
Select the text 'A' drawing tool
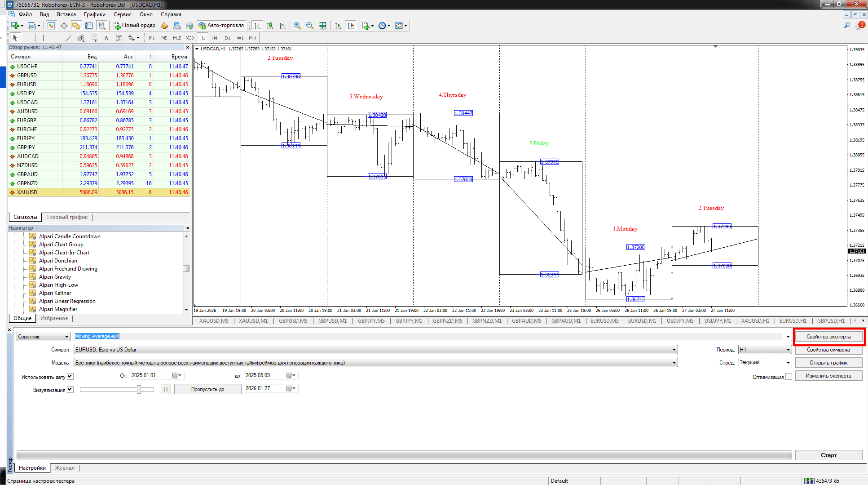tap(106, 38)
